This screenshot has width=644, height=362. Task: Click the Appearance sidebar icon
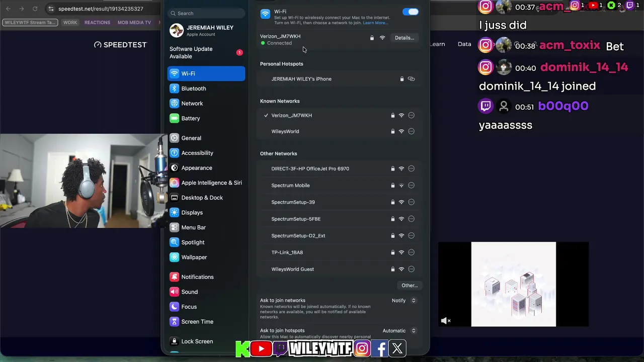[174, 168]
